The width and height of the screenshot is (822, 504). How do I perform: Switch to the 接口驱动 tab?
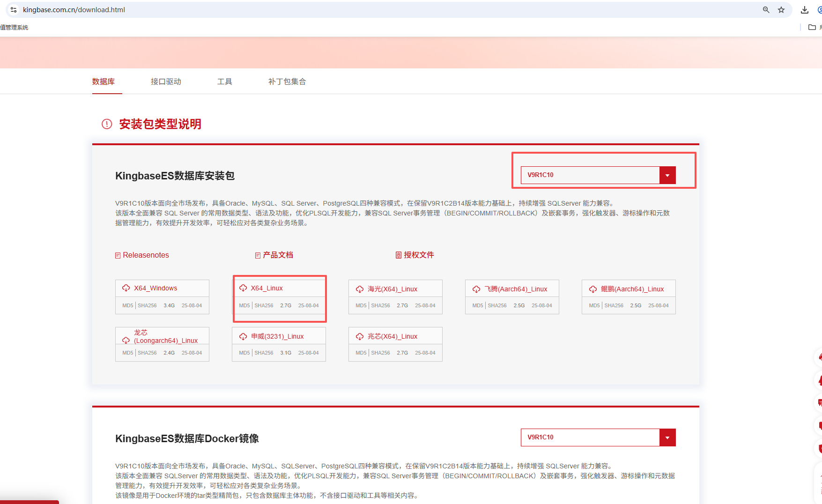pos(166,82)
